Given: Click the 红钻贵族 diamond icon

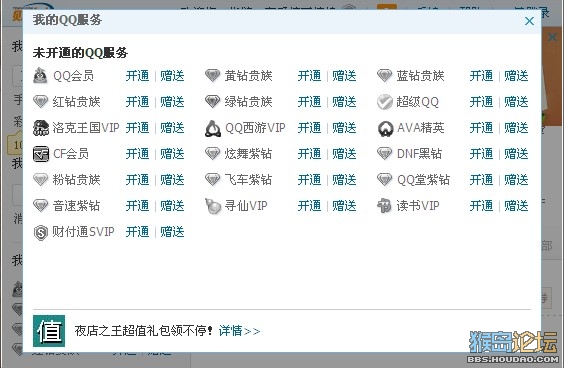Looking at the screenshot, I should [x=40, y=102].
